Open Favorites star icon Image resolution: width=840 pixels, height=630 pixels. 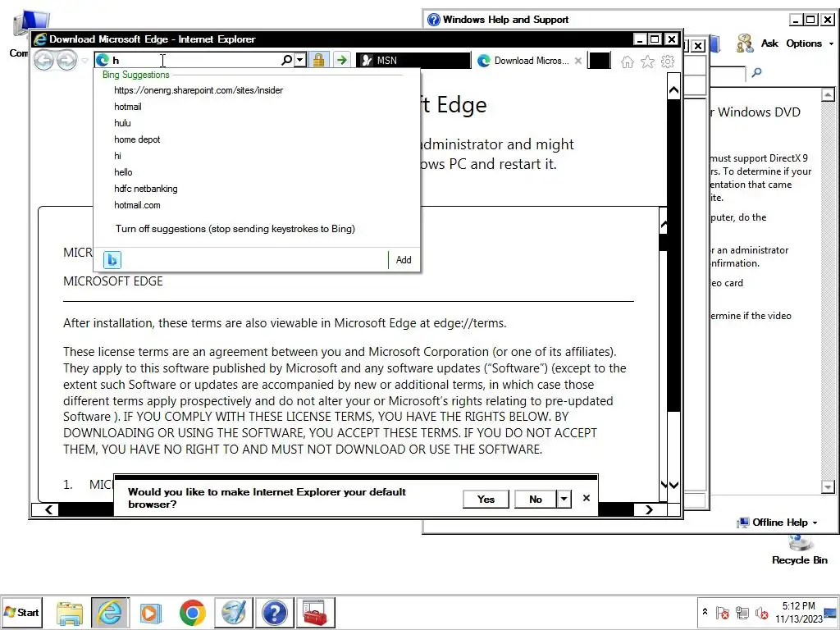coord(648,62)
